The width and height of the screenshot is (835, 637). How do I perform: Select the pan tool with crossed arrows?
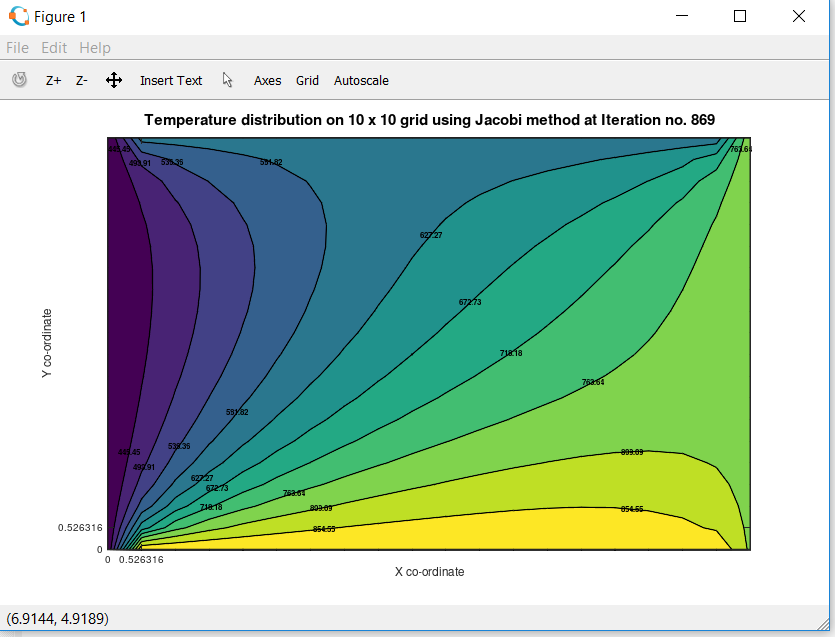113,80
